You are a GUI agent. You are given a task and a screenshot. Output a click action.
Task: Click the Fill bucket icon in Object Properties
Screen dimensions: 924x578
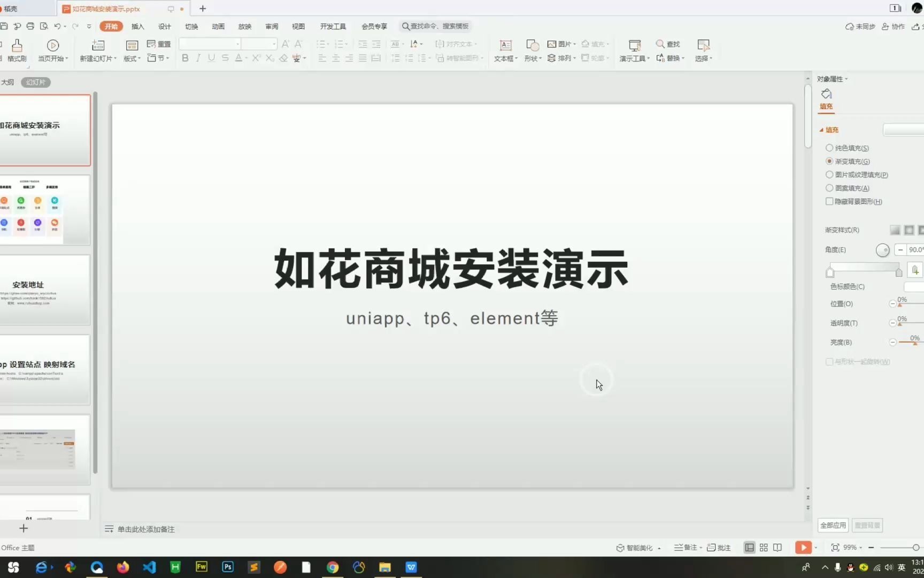tap(826, 94)
